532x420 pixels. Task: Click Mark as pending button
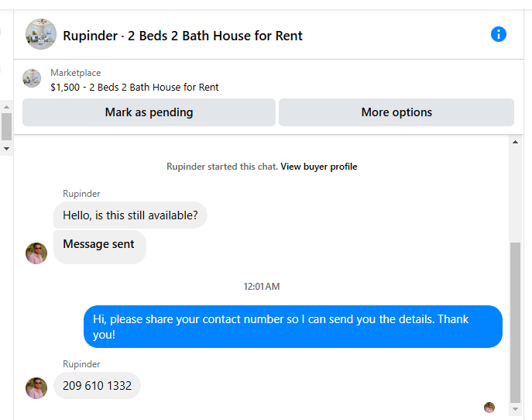tap(149, 112)
